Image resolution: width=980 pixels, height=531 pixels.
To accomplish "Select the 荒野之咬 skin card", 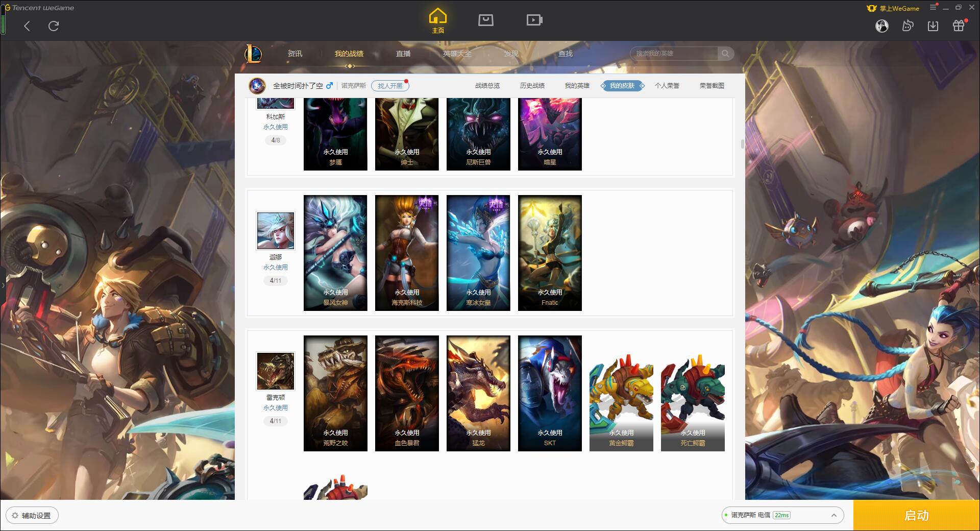I will tap(335, 393).
